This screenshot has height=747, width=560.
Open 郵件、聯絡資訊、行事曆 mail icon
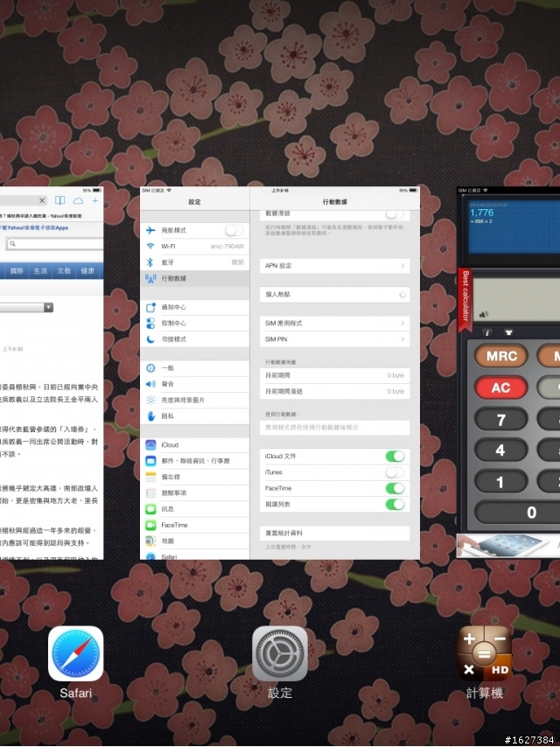pyautogui.click(x=150, y=461)
